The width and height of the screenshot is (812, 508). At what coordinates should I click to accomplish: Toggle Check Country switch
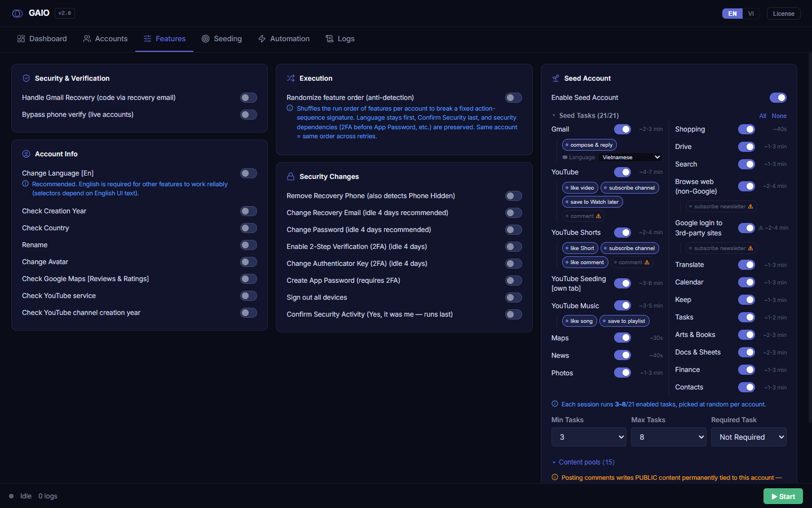pos(249,228)
